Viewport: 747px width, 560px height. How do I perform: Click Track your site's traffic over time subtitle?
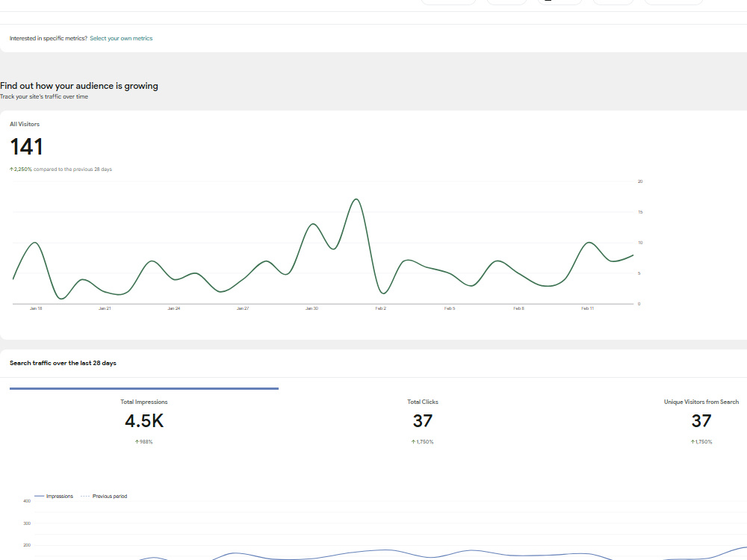coord(44,96)
